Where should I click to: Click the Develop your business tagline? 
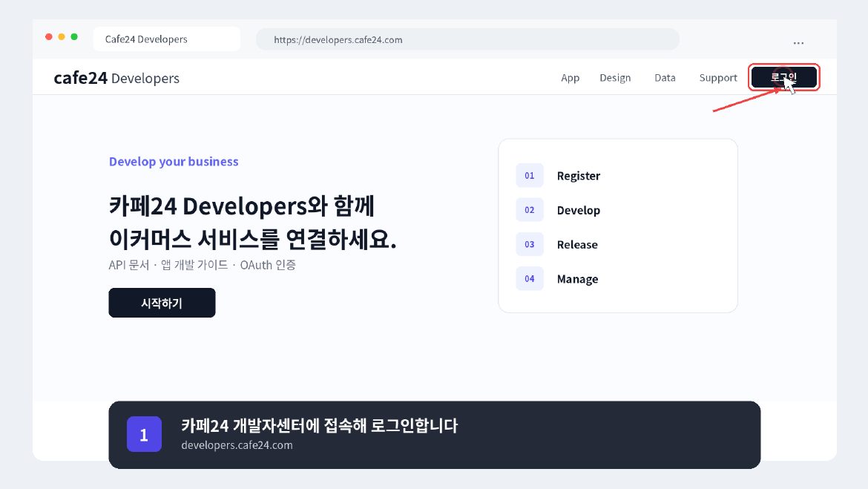point(174,162)
